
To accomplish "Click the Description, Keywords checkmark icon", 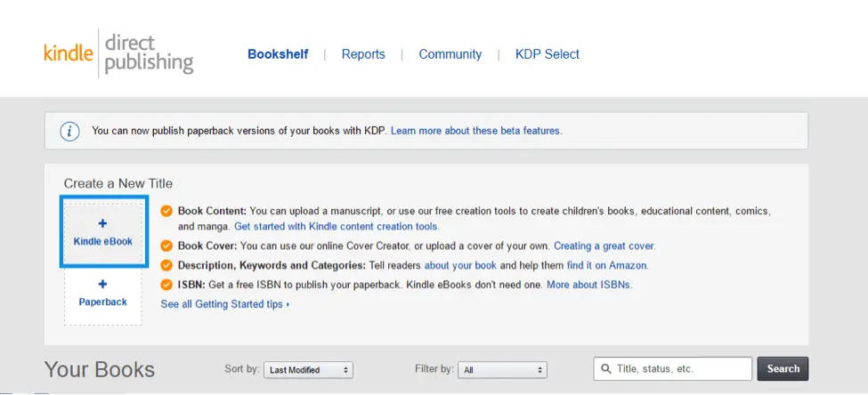I will click(x=166, y=265).
